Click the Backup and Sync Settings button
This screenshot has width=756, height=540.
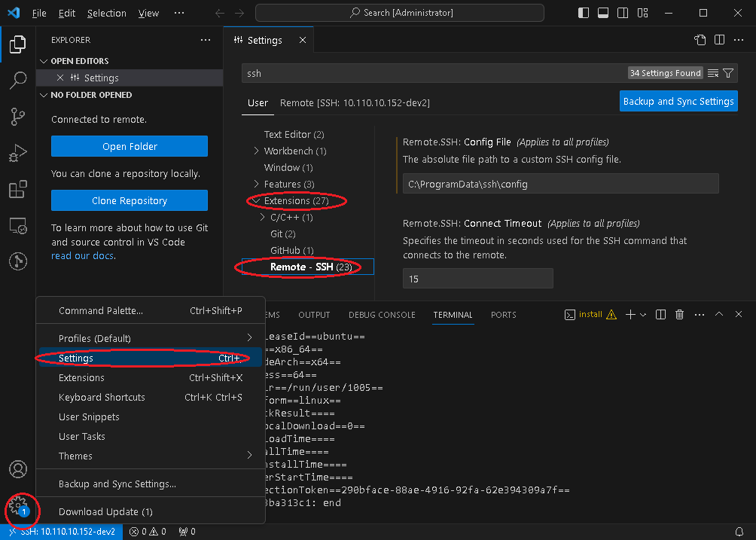pos(678,100)
